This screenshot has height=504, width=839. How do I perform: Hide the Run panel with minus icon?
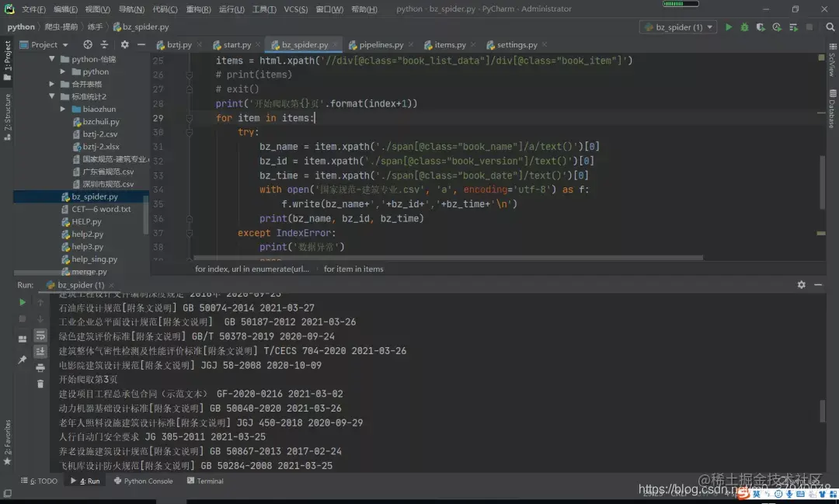(x=818, y=285)
